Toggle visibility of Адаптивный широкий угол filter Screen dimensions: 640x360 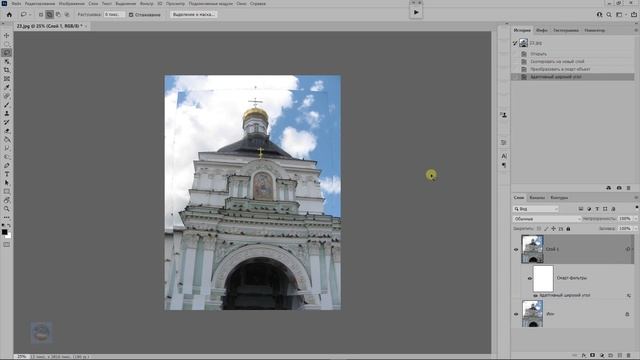(535, 295)
